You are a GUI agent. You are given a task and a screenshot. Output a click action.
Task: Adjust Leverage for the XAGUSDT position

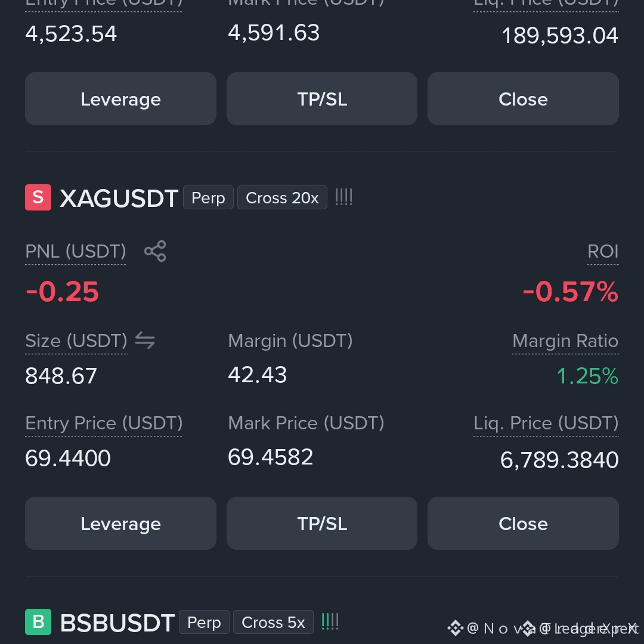pyautogui.click(x=120, y=524)
